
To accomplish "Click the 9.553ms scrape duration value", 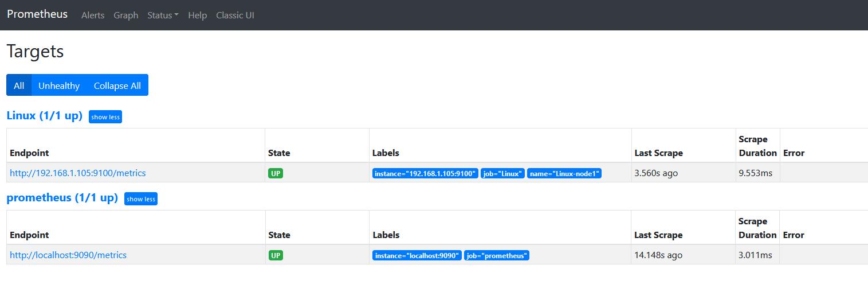I will 756,173.
